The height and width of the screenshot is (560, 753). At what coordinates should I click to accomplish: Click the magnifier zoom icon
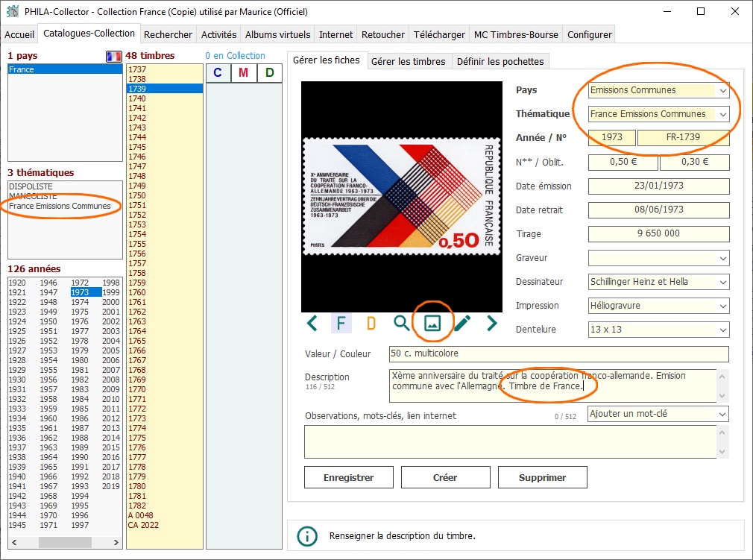(401, 323)
